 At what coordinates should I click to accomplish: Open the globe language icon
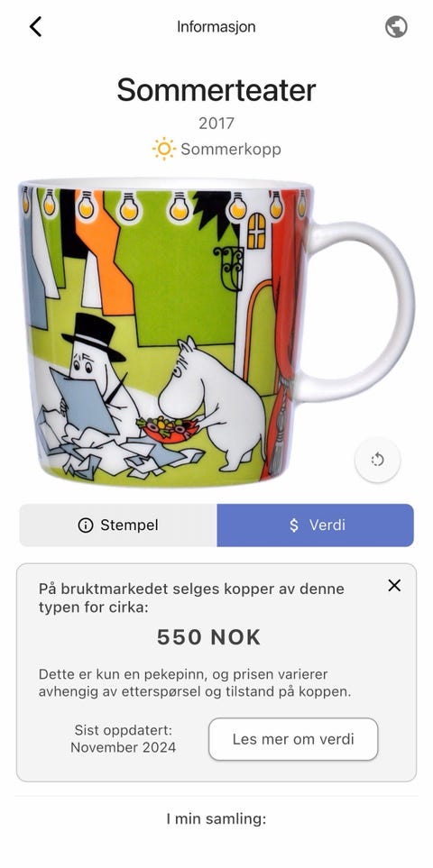pyautogui.click(x=396, y=26)
